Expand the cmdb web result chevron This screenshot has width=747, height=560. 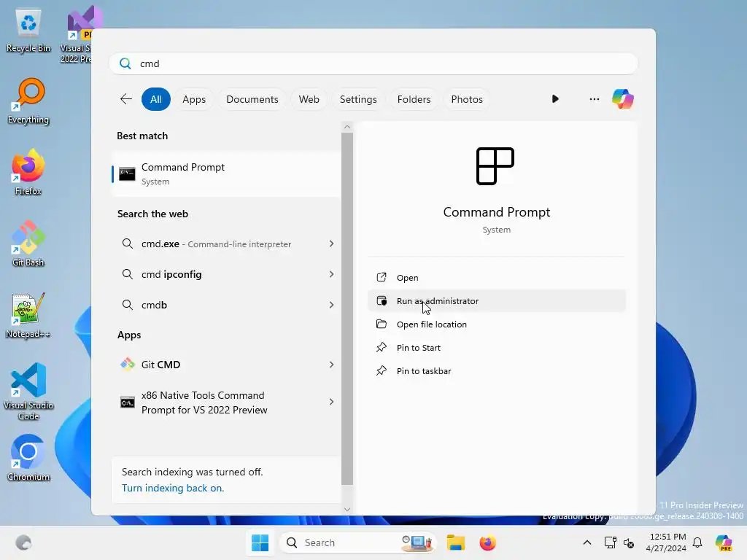click(x=332, y=305)
